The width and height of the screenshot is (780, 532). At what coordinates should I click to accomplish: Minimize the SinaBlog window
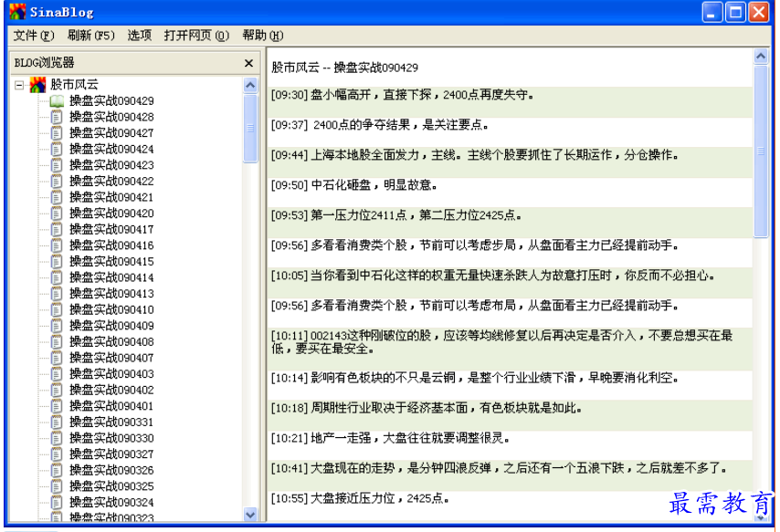coord(711,12)
